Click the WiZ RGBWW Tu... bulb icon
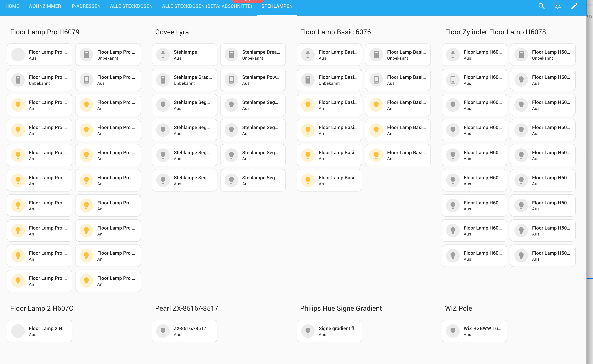The height and width of the screenshot is (364, 593). point(453,331)
